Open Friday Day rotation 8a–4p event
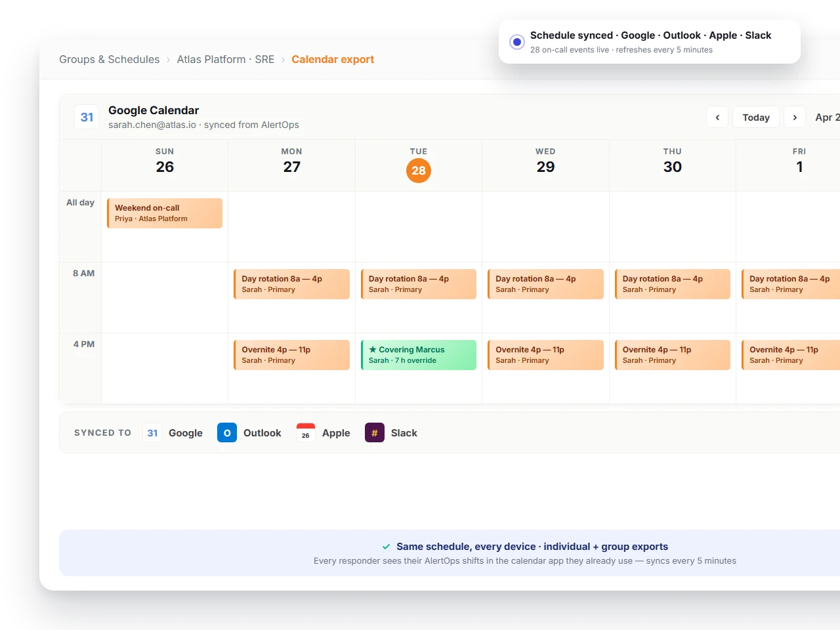Screen dimensions: 840x630 tap(791, 284)
